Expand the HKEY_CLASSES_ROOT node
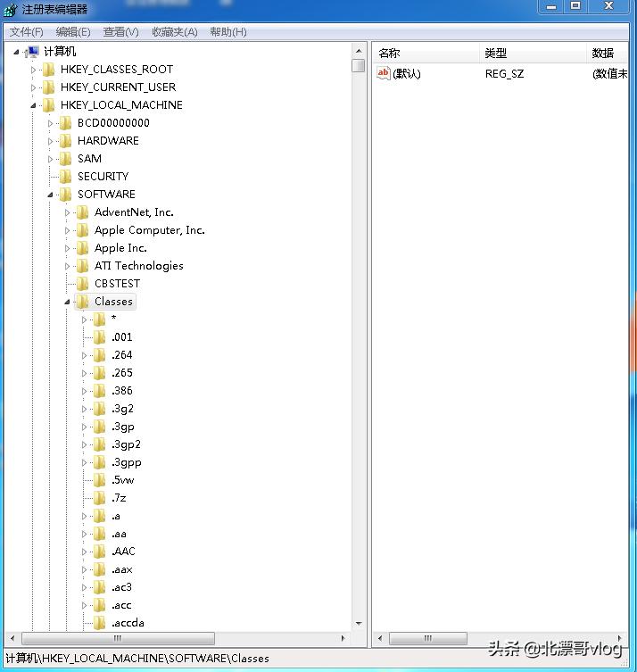Viewport: 637px width, 672px height. coord(33,70)
